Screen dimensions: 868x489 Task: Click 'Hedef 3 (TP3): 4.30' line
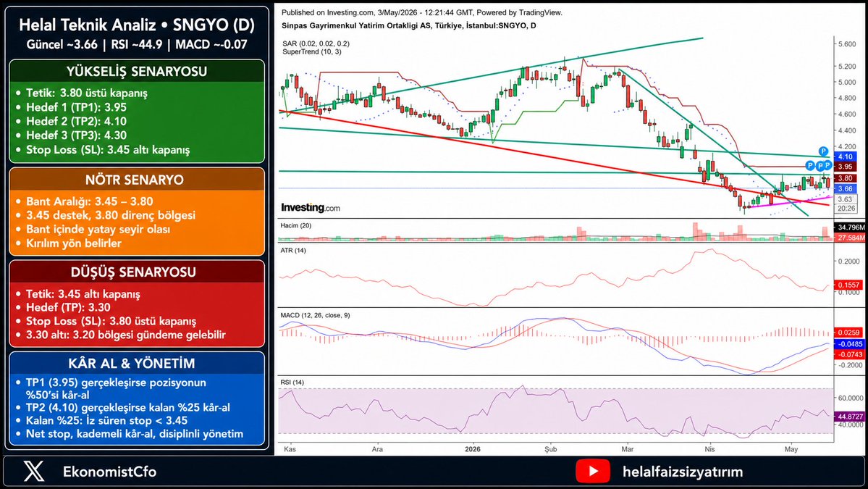click(x=76, y=135)
